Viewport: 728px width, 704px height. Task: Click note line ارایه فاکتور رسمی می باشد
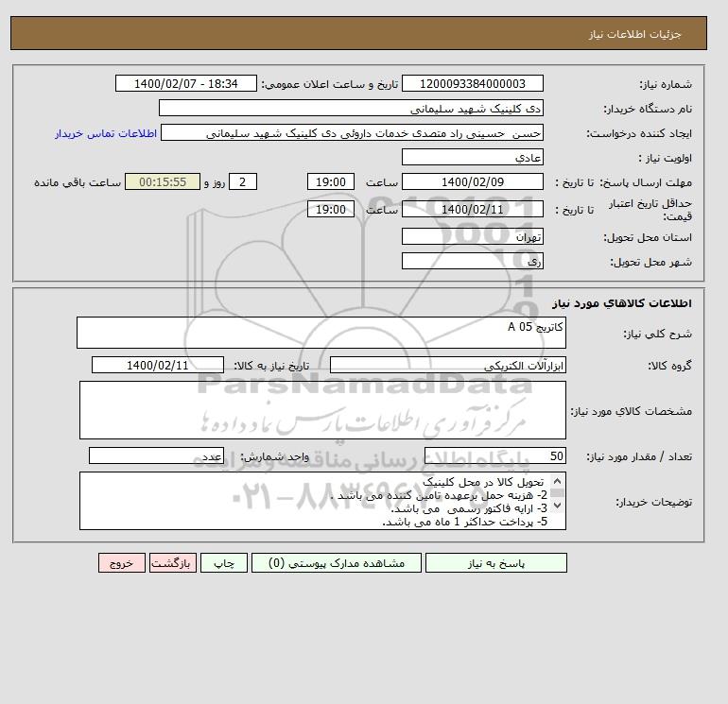coord(469,508)
